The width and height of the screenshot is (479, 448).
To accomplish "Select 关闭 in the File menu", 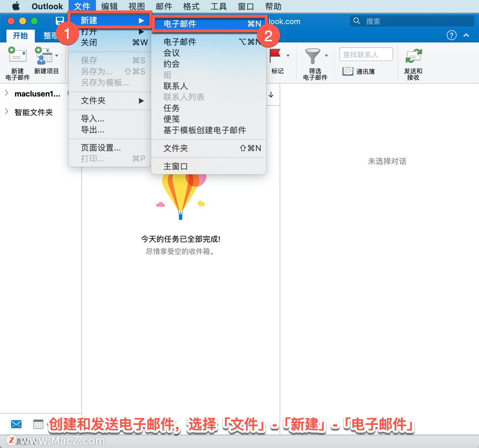I will point(110,42).
